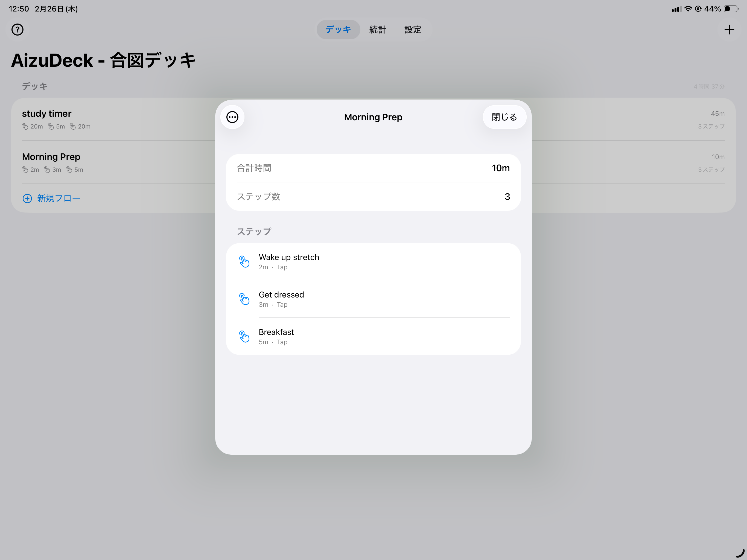Click the ステップ数 row value 3

tap(507, 197)
